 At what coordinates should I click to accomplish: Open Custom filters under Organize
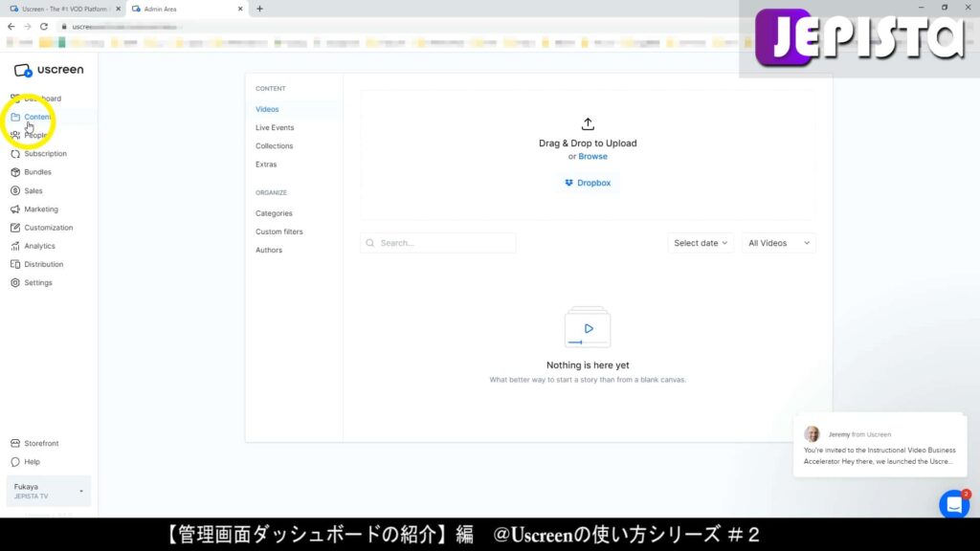(278, 231)
